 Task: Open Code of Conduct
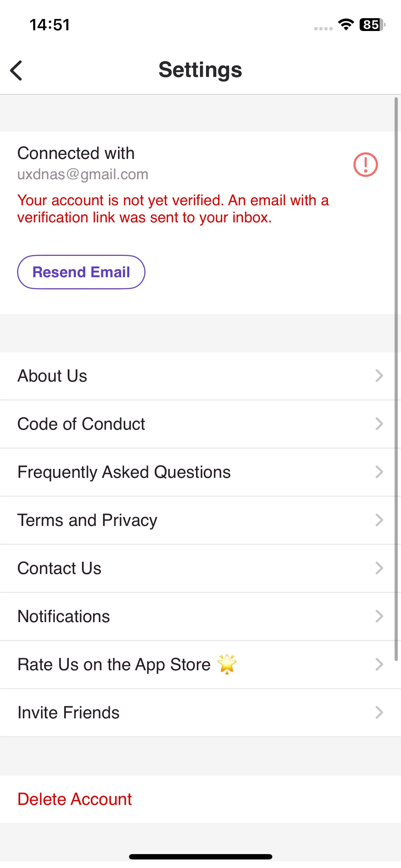click(x=200, y=424)
